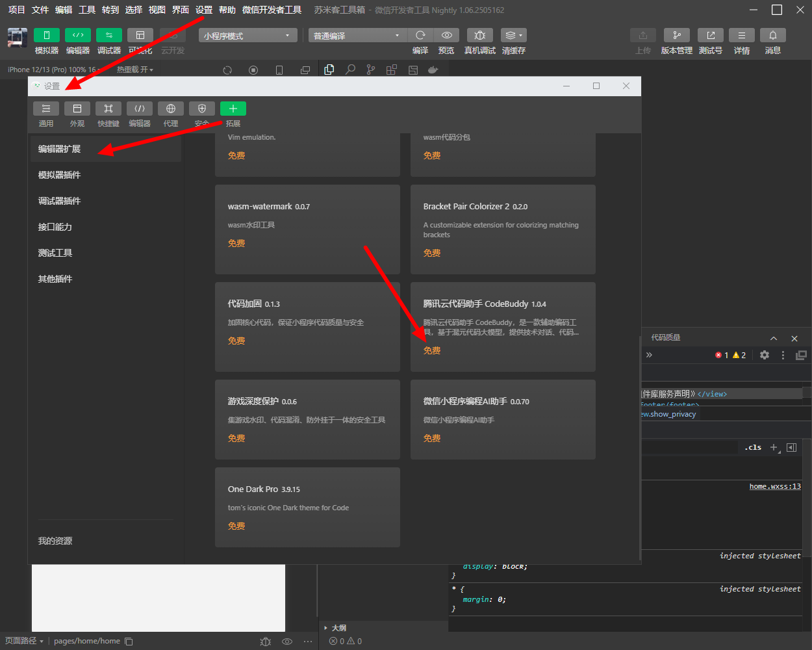Click the simulator refresh icon
The image size is (812, 650).
[x=227, y=70]
